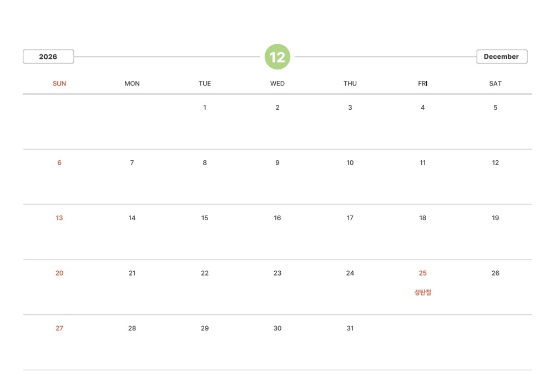Choose Sunday December 6
Image resolution: width=555 pixels, height=392 pixels.
click(59, 162)
